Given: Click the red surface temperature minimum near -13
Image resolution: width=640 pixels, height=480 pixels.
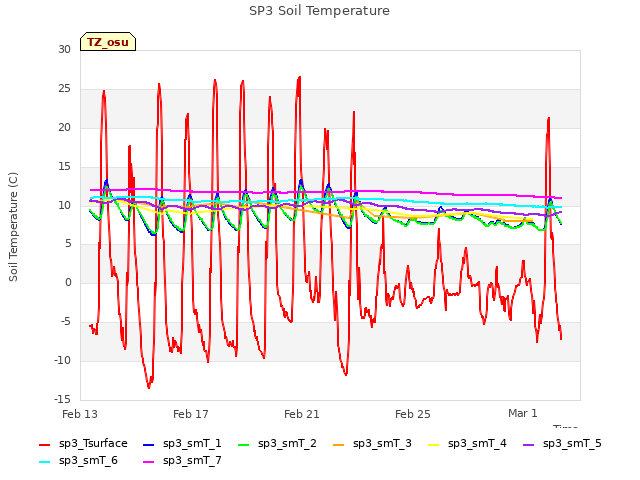Looking at the screenshot, I should click(x=149, y=386).
